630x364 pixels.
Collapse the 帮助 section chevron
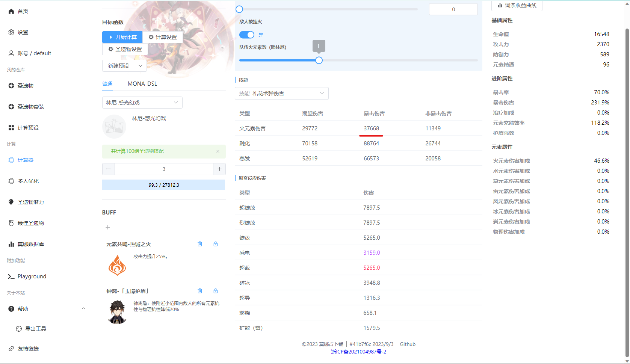tap(83, 308)
